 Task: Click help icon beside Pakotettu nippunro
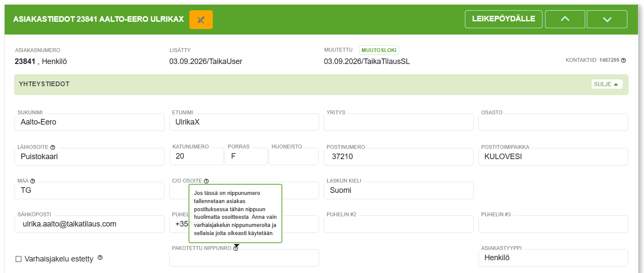(x=236, y=248)
